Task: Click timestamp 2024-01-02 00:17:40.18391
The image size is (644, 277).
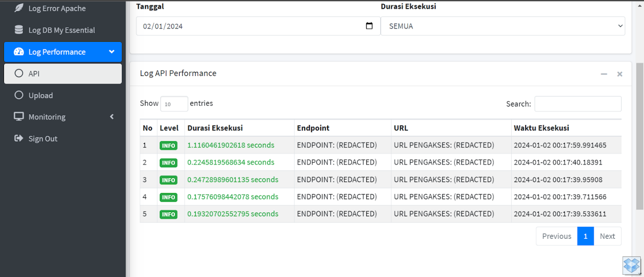Action: tap(558, 162)
